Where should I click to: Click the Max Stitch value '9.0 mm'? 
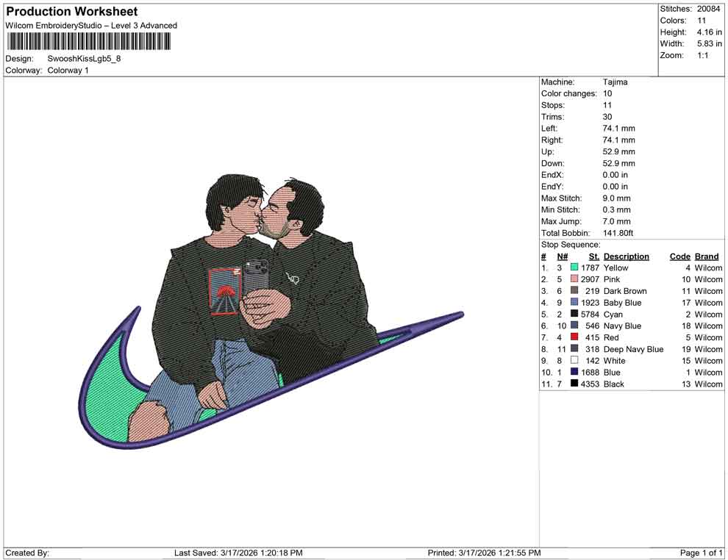[616, 198]
